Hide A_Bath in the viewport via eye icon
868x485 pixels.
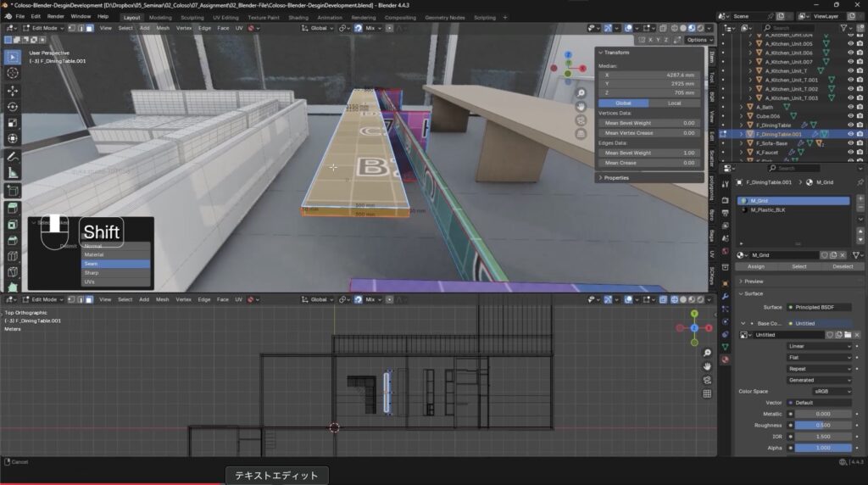(851, 107)
